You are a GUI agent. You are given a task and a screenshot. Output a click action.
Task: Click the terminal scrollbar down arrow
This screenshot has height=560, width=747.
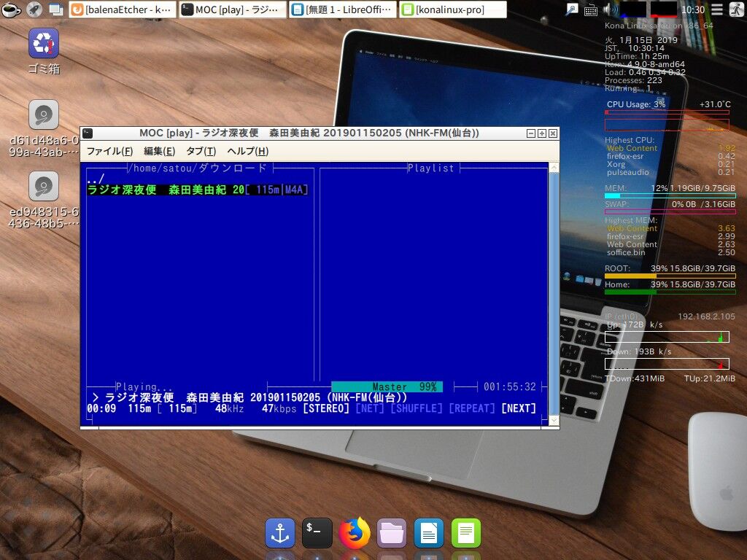(554, 421)
